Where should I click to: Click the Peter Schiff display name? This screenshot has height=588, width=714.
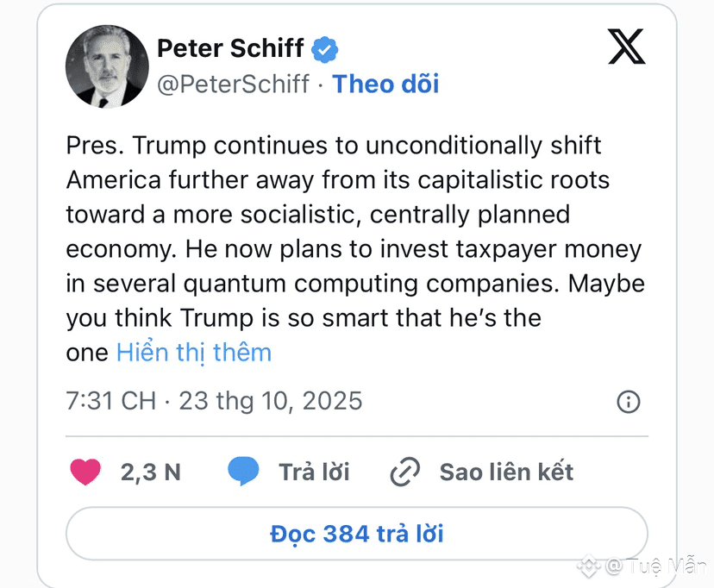[230, 48]
